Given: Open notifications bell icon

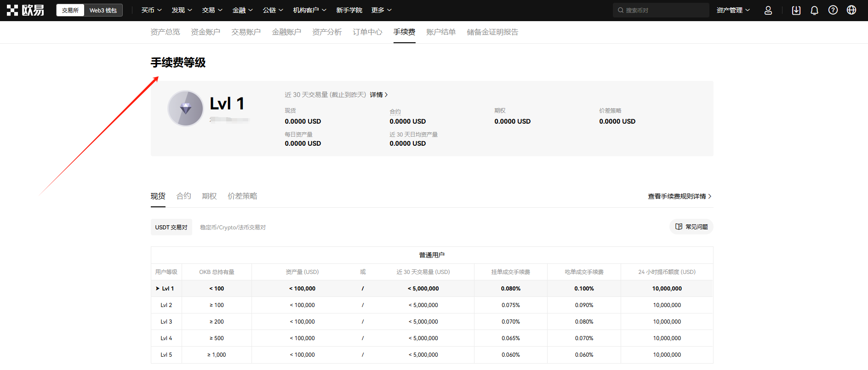Looking at the screenshot, I should click(814, 10).
